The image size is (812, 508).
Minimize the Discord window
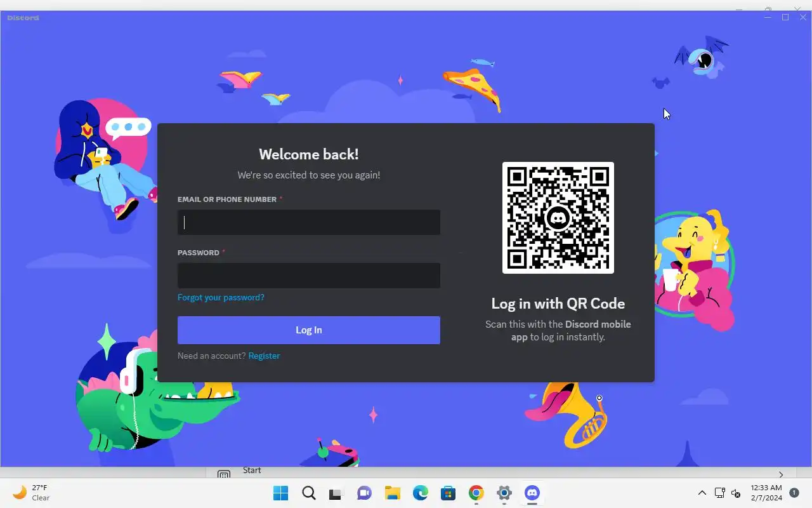[769, 17]
